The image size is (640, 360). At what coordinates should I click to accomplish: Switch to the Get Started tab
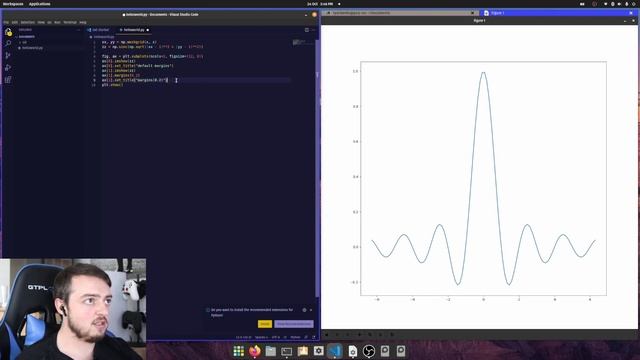coord(98,30)
